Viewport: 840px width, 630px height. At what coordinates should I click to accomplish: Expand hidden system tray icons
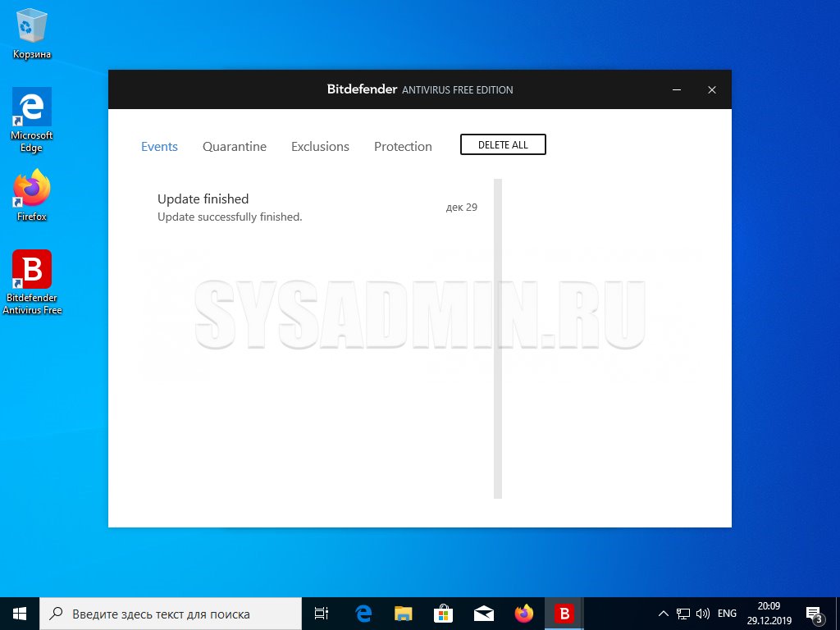tap(664, 614)
